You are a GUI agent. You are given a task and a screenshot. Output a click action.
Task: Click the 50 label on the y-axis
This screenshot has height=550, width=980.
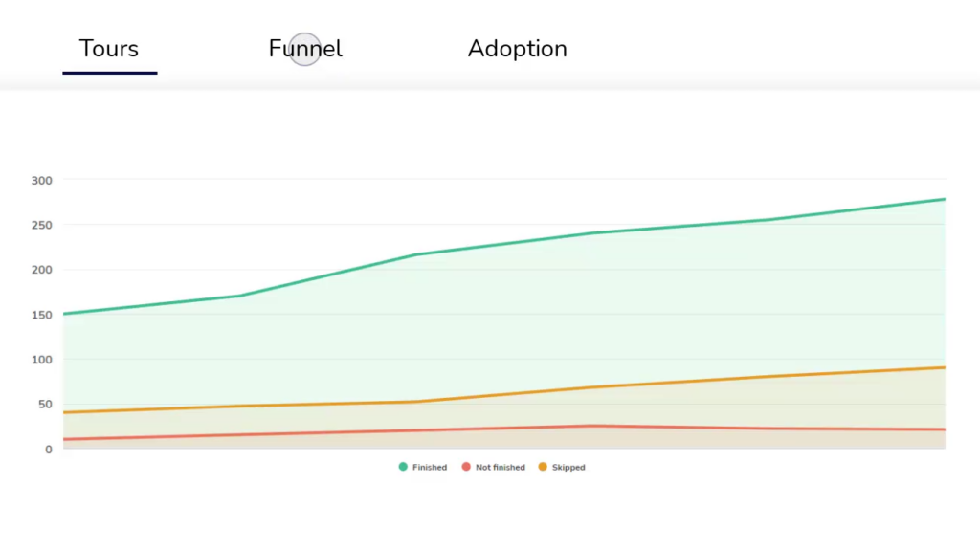click(45, 405)
